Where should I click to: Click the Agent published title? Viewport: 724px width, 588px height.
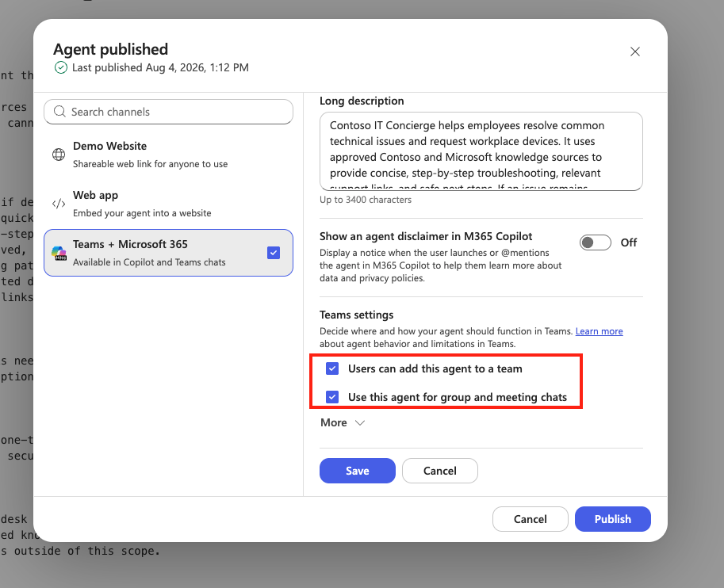110,49
